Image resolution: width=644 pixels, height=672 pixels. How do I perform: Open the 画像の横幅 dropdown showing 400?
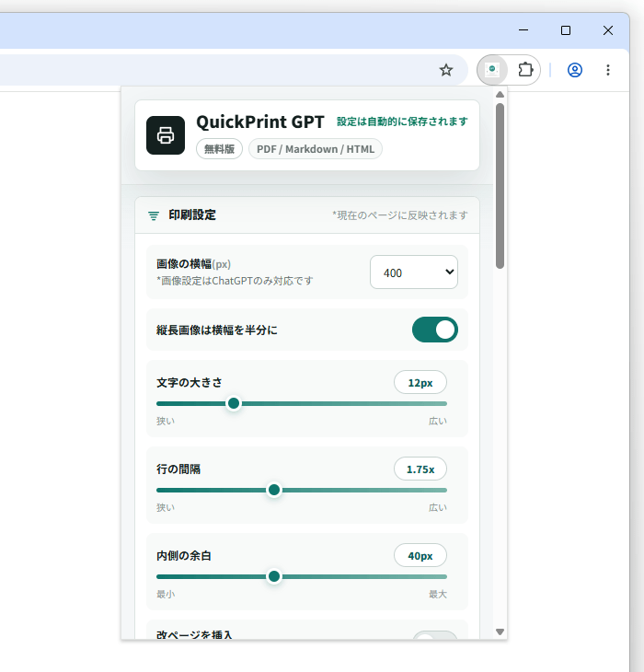coord(414,272)
